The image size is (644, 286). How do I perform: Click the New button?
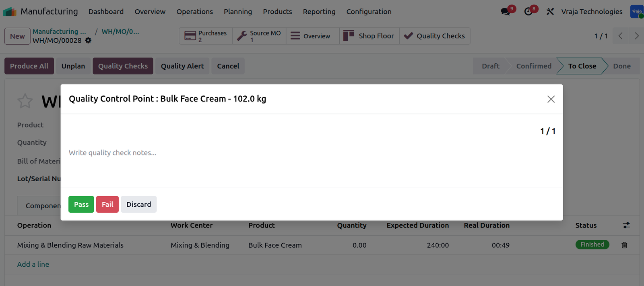pyautogui.click(x=17, y=36)
